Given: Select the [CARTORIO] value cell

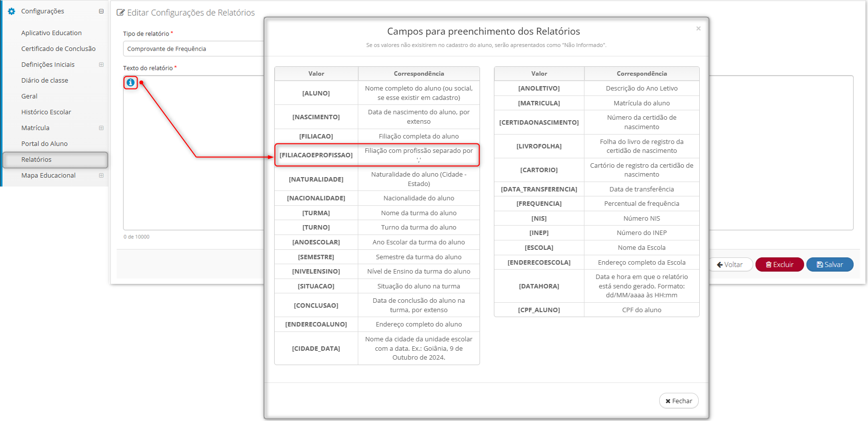Looking at the screenshot, I should coord(539,170).
